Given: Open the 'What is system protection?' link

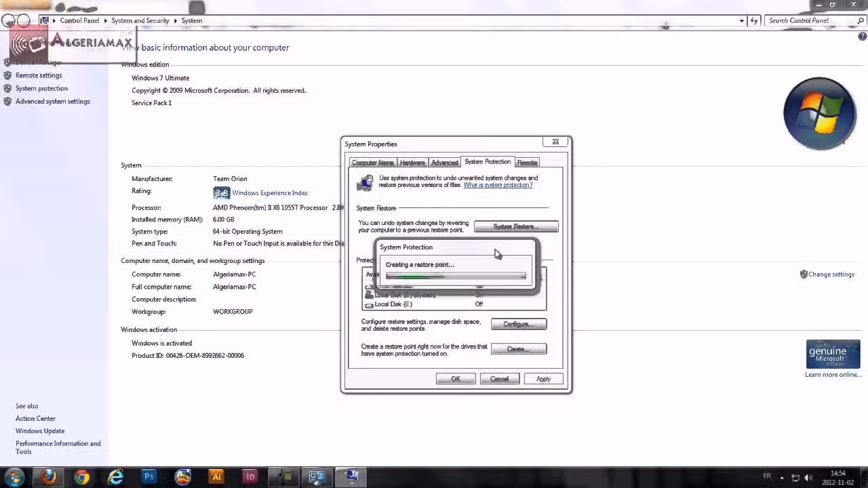Looking at the screenshot, I should 498,185.
